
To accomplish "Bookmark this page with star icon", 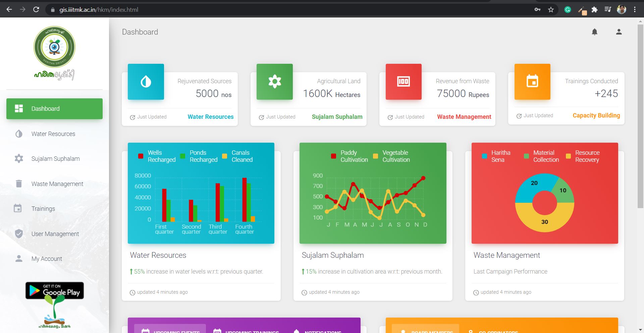I will tap(551, 9).
